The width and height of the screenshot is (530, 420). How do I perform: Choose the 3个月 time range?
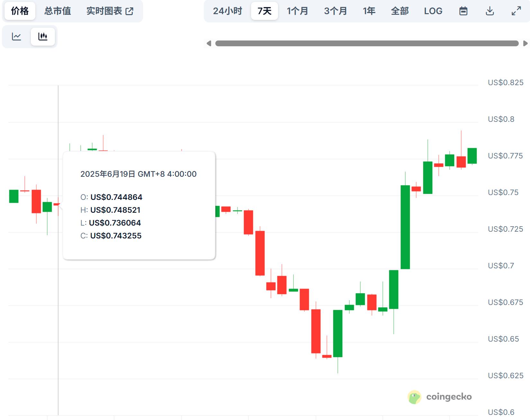pos(336,11)
